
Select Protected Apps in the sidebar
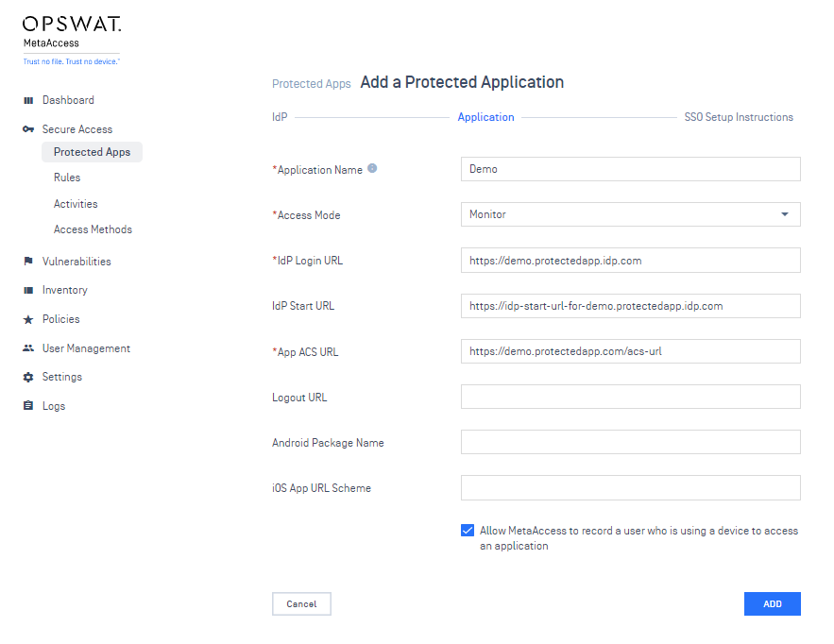coord(92,152)
